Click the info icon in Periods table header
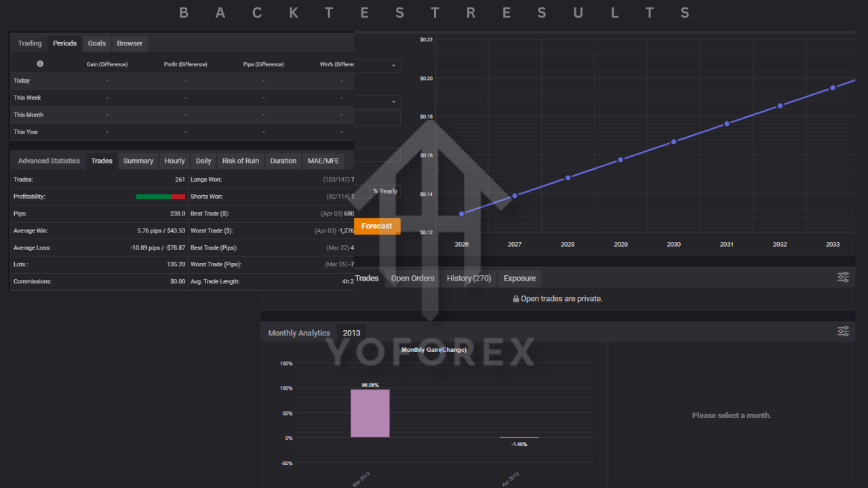Image resolution: width=868 pixels, height=488 pixels. coord(40,64)
